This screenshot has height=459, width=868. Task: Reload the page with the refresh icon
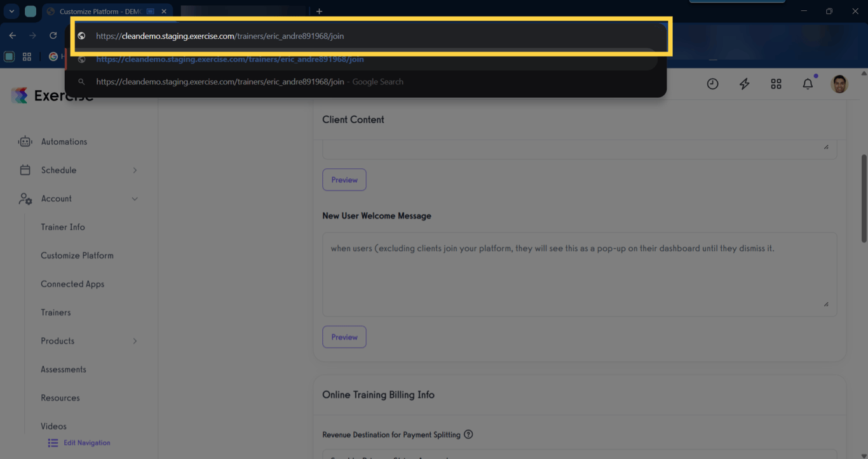click(53, 36)
